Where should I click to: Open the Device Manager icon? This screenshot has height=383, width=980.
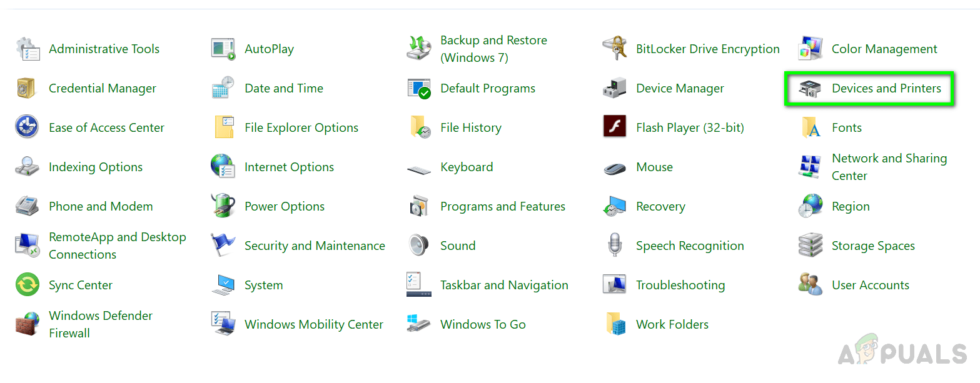tap(614, 89)
